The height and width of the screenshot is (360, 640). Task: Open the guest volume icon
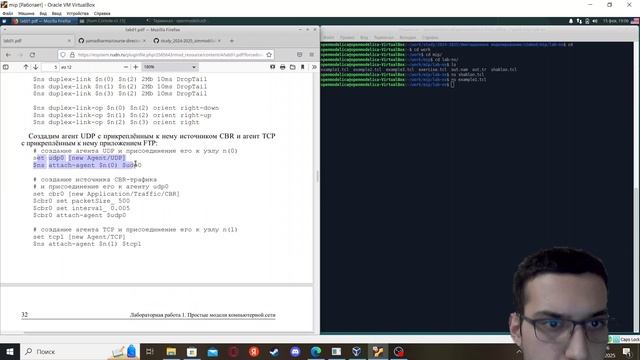pyautogui.click(x=595, y=21)
